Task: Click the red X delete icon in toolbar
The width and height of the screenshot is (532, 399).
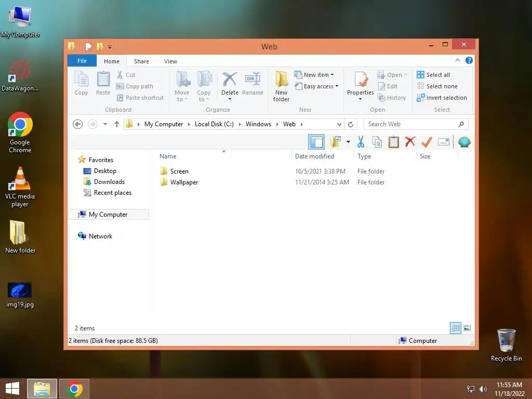Action: (x=410, y=142)
